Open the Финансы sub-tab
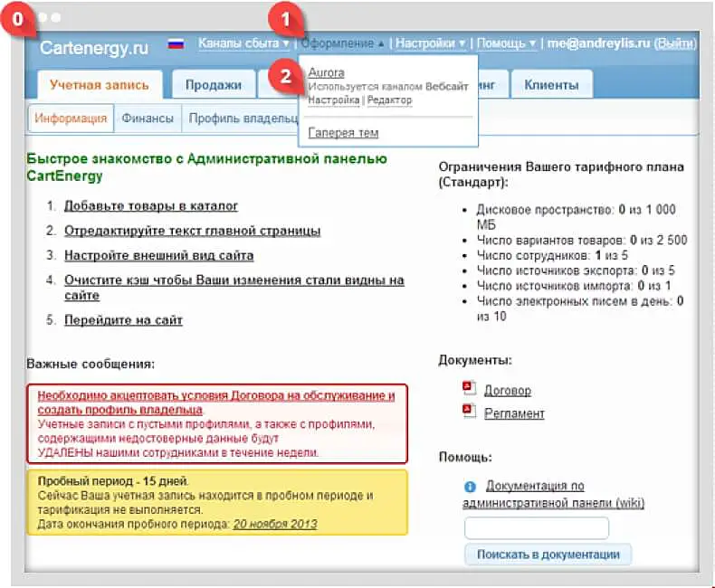The height and width of the screenshot is (588, 715). [x=148, y=117]
